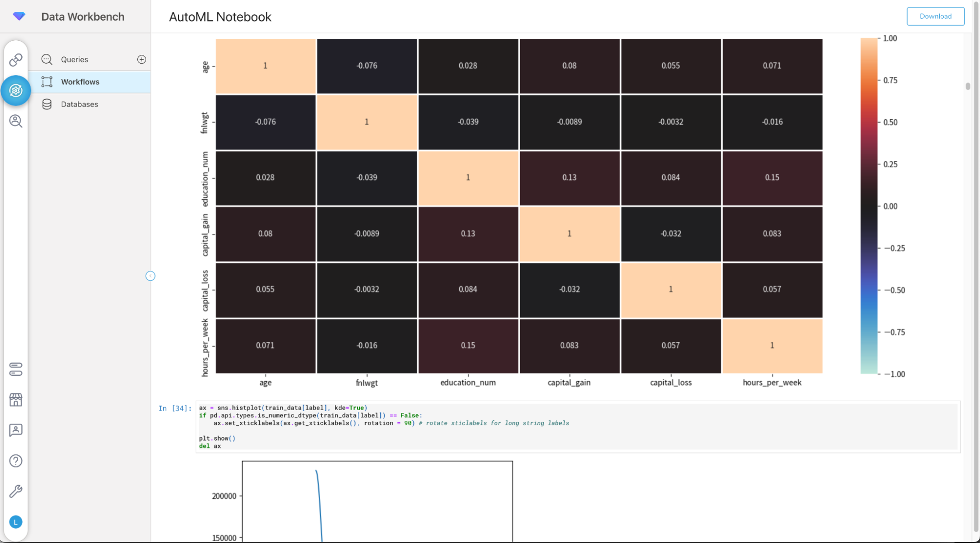Select Queries in the navigation
980x543 pixels.
pos(75,59)
